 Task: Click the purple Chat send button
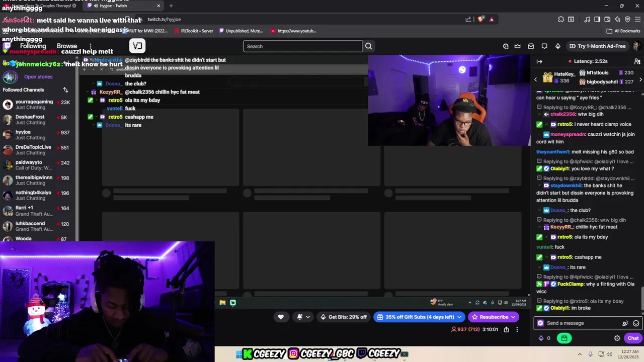coord(633,338)
